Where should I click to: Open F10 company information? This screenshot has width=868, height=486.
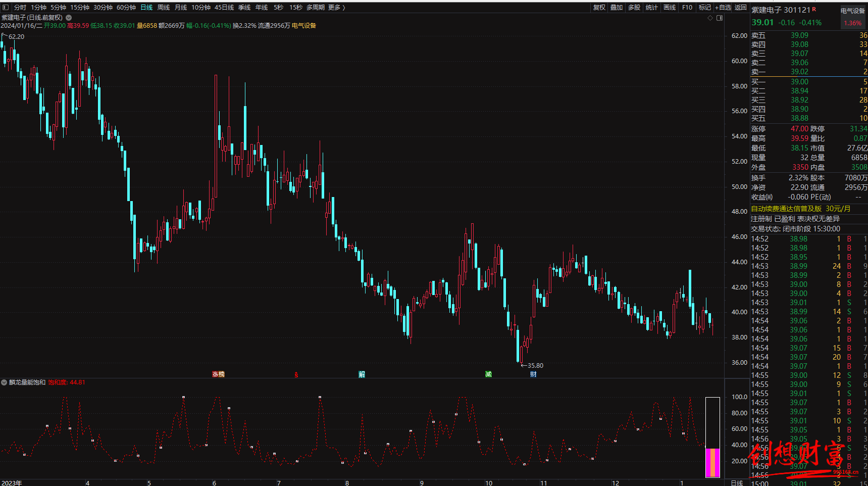pos(687,8)
